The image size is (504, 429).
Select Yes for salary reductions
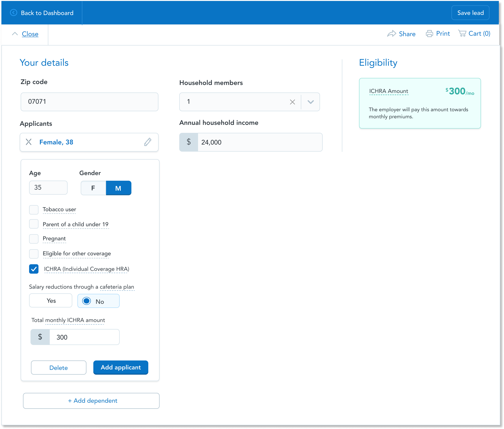[51, 301]
